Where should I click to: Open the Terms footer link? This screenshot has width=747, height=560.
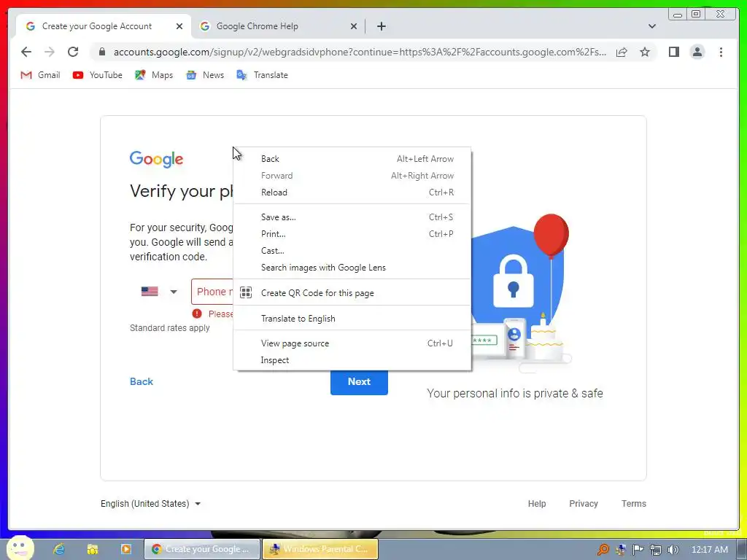(634, 503)
